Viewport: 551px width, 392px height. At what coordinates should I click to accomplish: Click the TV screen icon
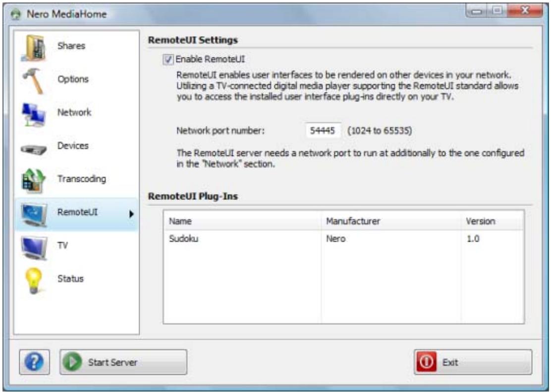tap(34, 247)
